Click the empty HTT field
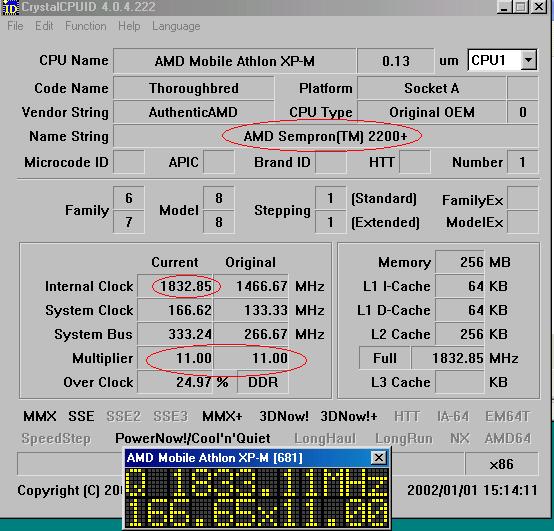Viewport: 554px width, 531px height. 415,162
